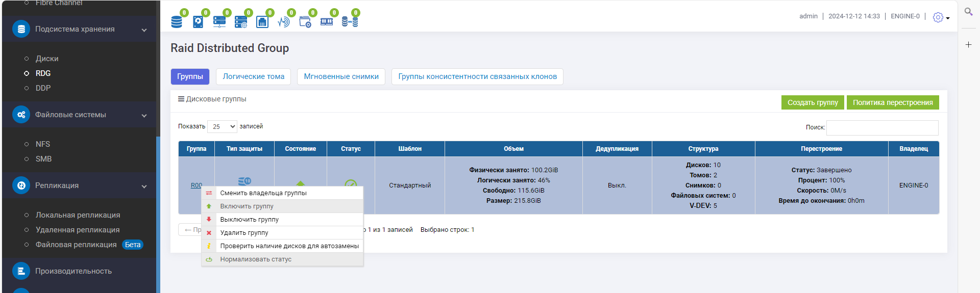980x293 pixels.
Task: Click the Производительность round icon
Action: (x=21, y=271)
